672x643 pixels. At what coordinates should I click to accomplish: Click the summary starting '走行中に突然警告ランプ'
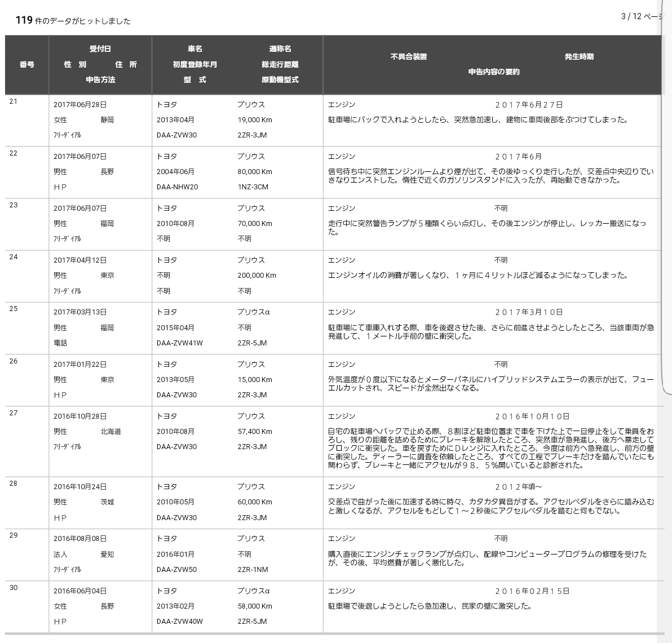coord(487,228)
